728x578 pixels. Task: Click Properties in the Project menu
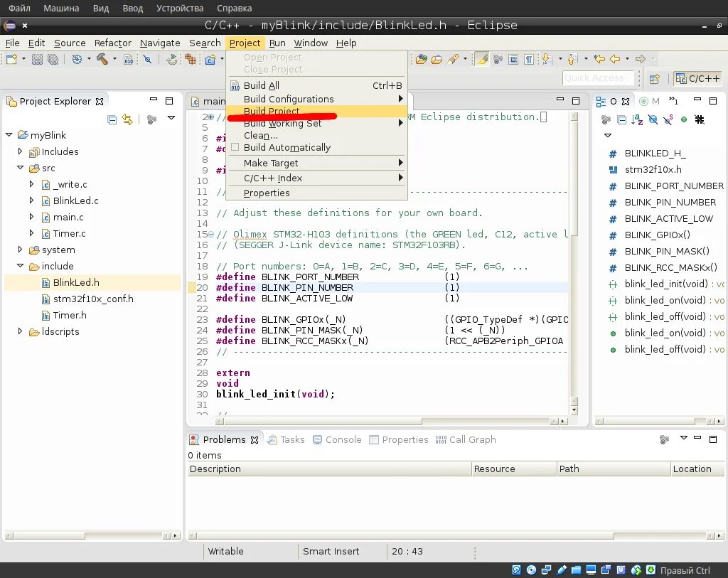point(316,193)
